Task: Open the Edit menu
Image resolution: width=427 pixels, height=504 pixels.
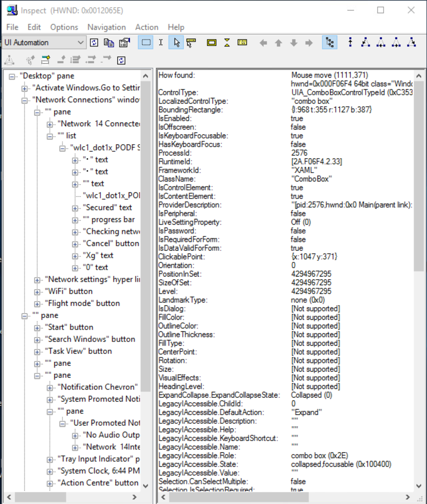Action: pyautogui.click(x=34, y=27)
